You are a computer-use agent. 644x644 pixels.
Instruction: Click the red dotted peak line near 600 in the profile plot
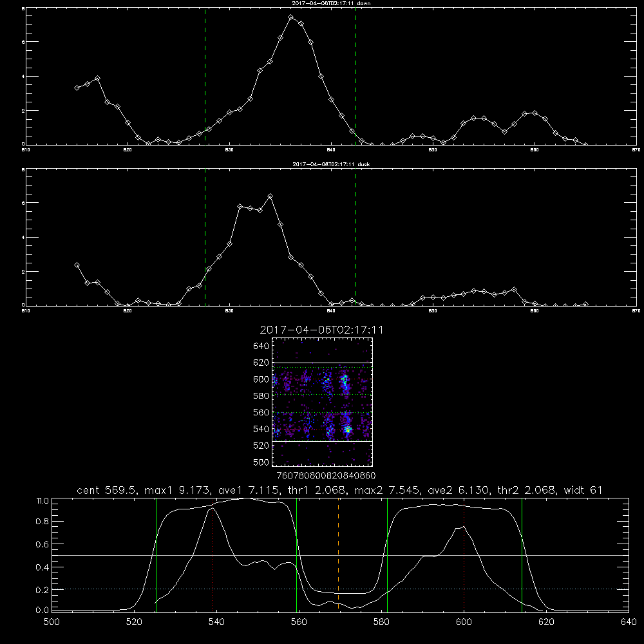[x=464, y=554]
